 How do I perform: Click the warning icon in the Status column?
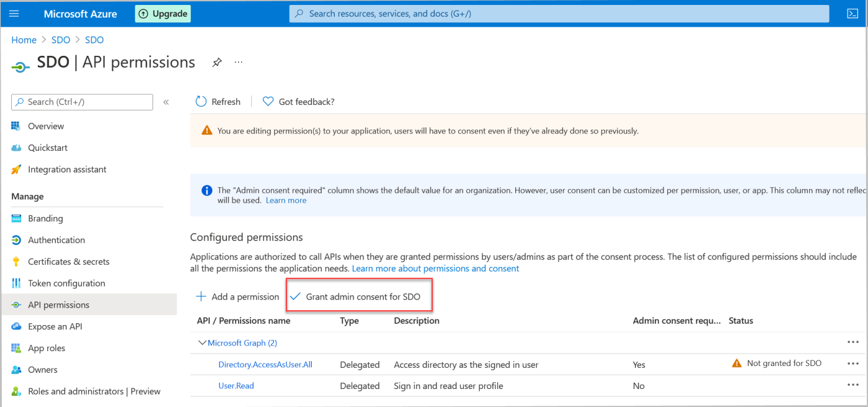[737, 364]
